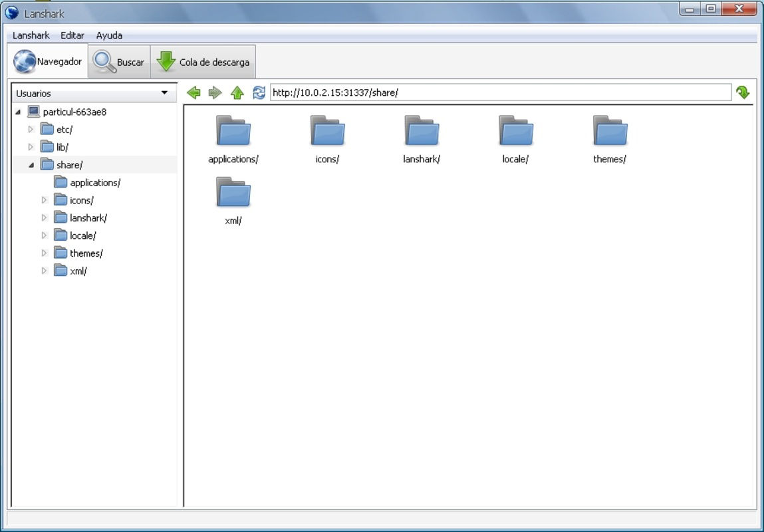Switch to the Navegador tab
The height and width of the screenshot is (532, 764).
48,61
